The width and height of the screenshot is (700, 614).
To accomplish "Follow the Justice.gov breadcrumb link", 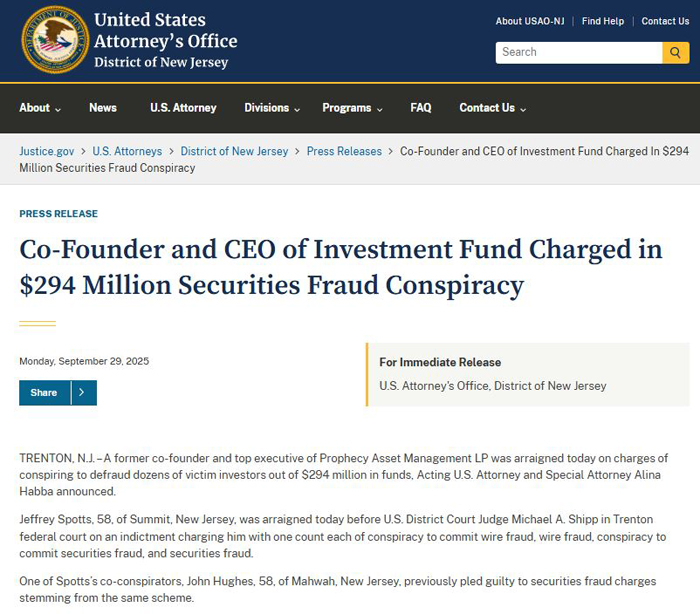I will coord(46,151).
